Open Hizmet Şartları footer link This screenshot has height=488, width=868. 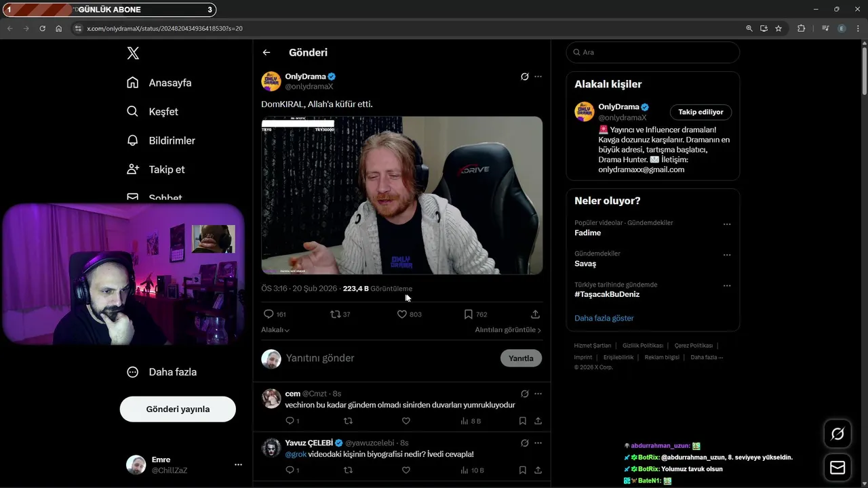tap(593, 346)
